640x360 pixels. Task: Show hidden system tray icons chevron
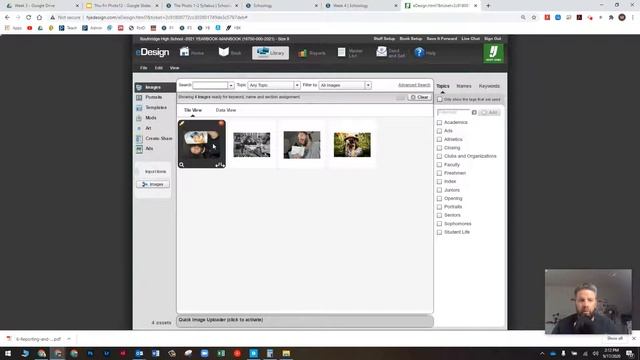coord(542,353)
